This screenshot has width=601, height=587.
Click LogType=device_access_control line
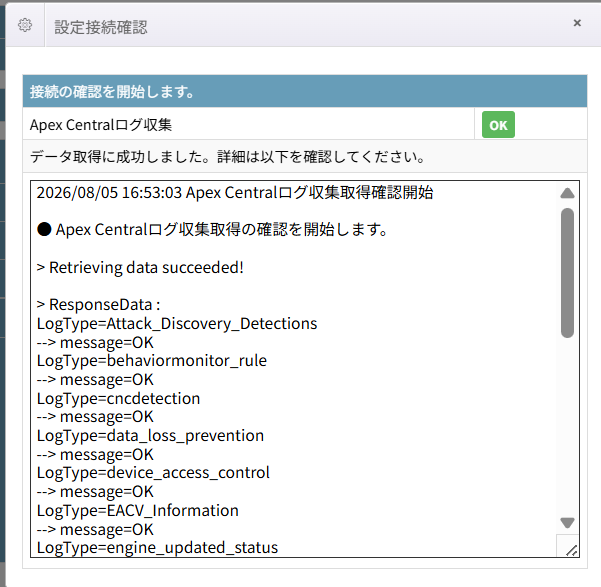point(153,473)
